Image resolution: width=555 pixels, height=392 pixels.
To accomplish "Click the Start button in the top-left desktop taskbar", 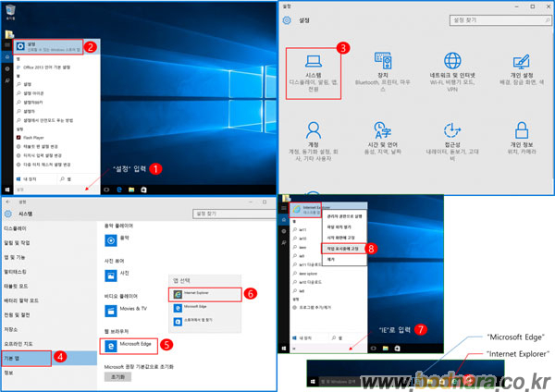I will tap(7, 190).
